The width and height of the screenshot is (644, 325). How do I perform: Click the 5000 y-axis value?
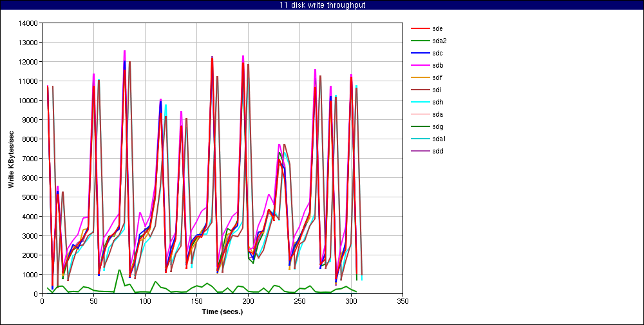[x=30, y=197]
